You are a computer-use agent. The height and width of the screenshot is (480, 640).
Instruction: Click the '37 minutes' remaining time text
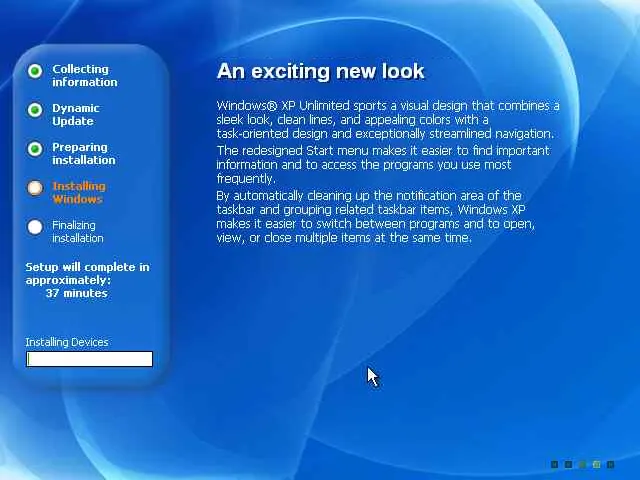pos(77,293)
